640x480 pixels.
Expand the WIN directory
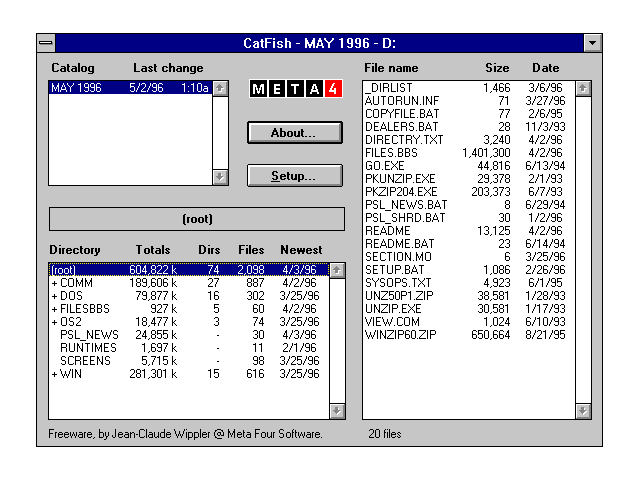54,374
